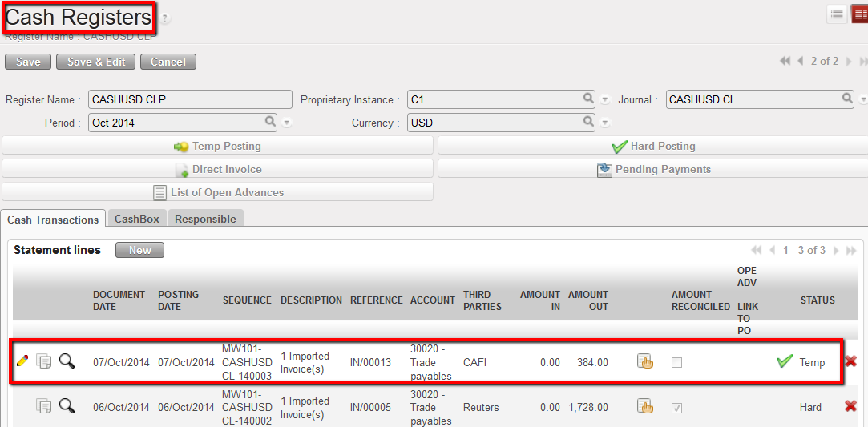The width and height of the screenshot is (868, 427).
Task: Expand the Currency dropdown arrow
Action: [605, 123]
